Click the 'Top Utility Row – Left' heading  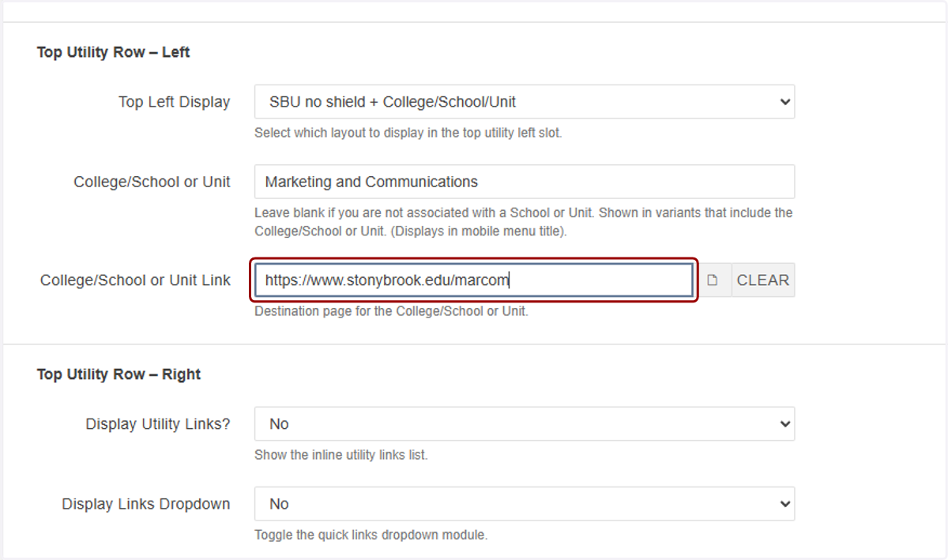[114, 52]
